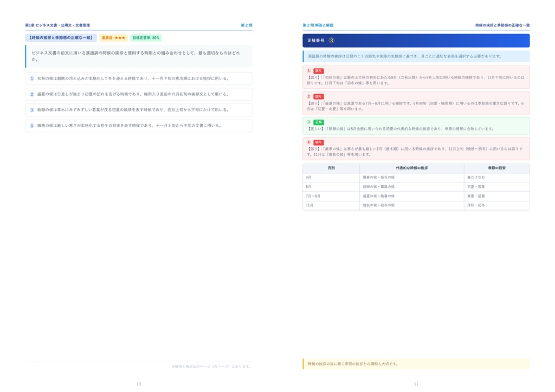Image resolution: width=555 pixels, height=392 pixels.
Task: Select answer option ② 盛夏の候
Action: pos(139,94)
